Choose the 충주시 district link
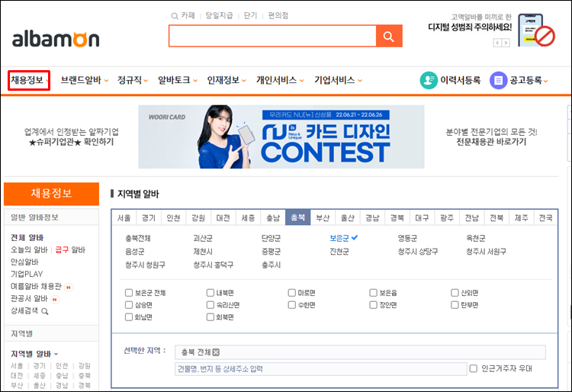The image size is (572, 392). tap(271, 265)
